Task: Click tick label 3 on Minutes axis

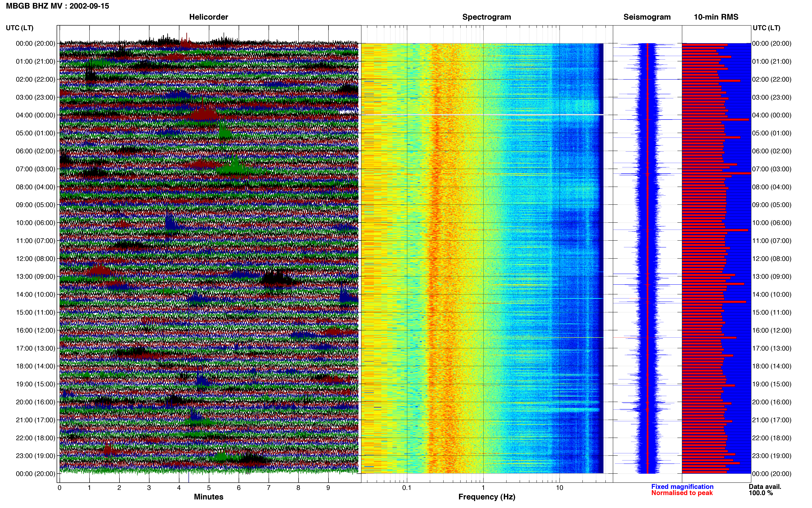Action: (x=149, y=488)
